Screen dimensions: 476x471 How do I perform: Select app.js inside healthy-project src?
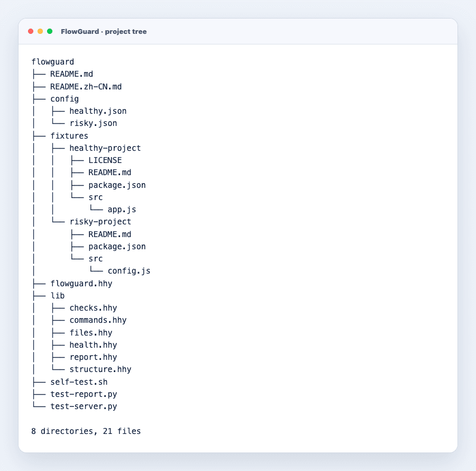pos(122,210)
